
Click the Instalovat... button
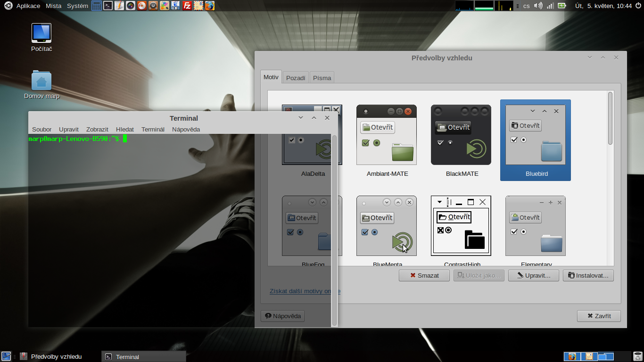pyautogui.click(x=588, y=275)
